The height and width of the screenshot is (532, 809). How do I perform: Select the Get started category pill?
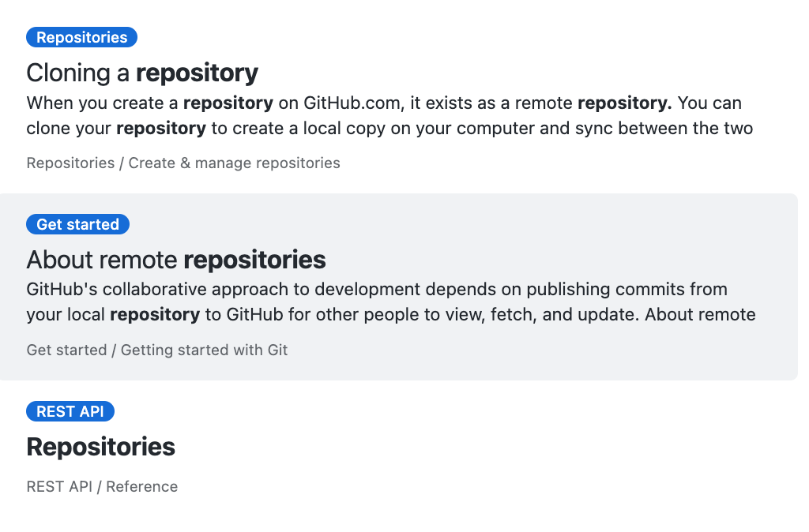77,223
